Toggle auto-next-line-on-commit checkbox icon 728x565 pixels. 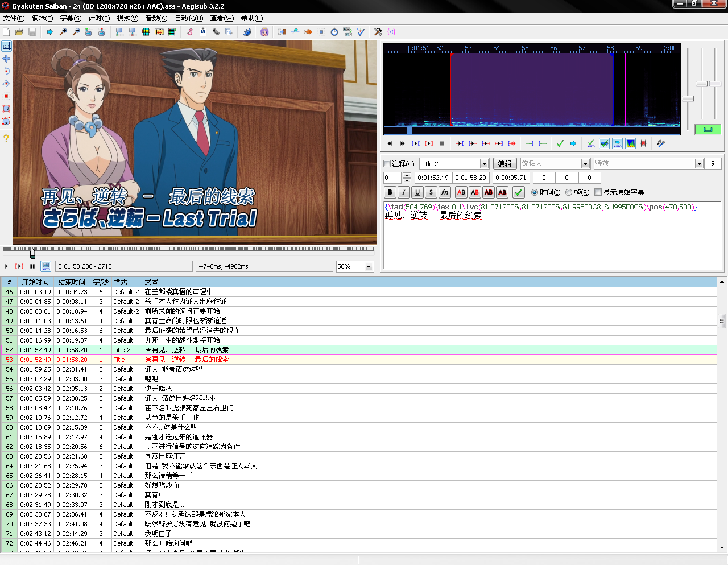point(604,143)
